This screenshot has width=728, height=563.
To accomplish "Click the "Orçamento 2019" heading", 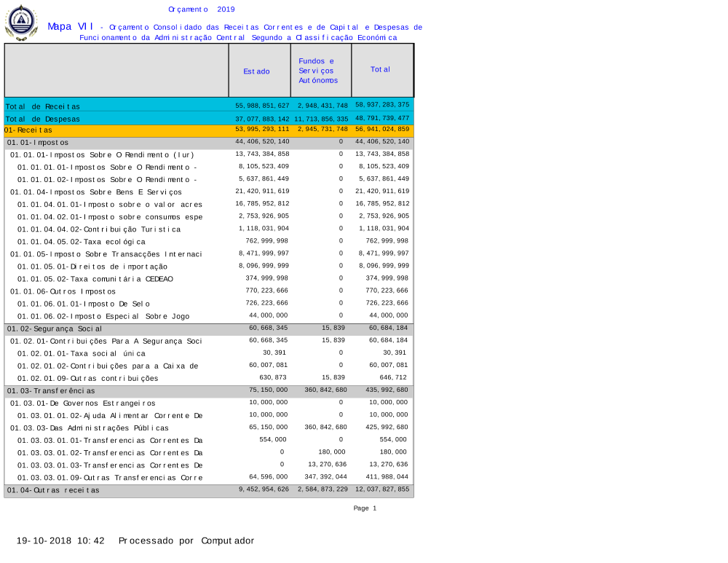I will [x=201, y=9].
